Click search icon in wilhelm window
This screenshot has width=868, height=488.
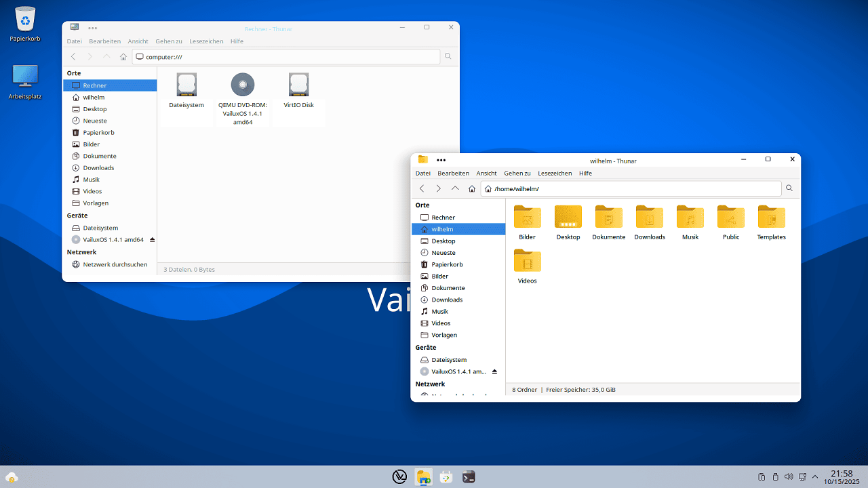[x=789, y=188]
